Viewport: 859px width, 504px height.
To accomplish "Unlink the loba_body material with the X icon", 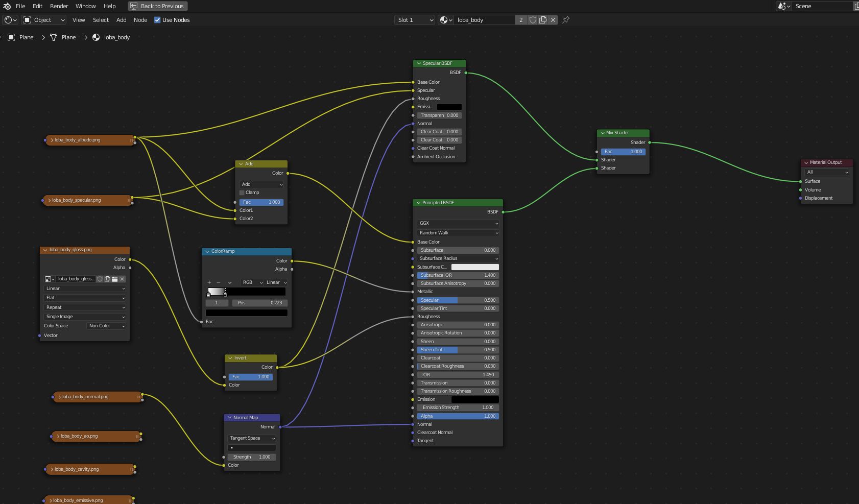I will 553,20.
